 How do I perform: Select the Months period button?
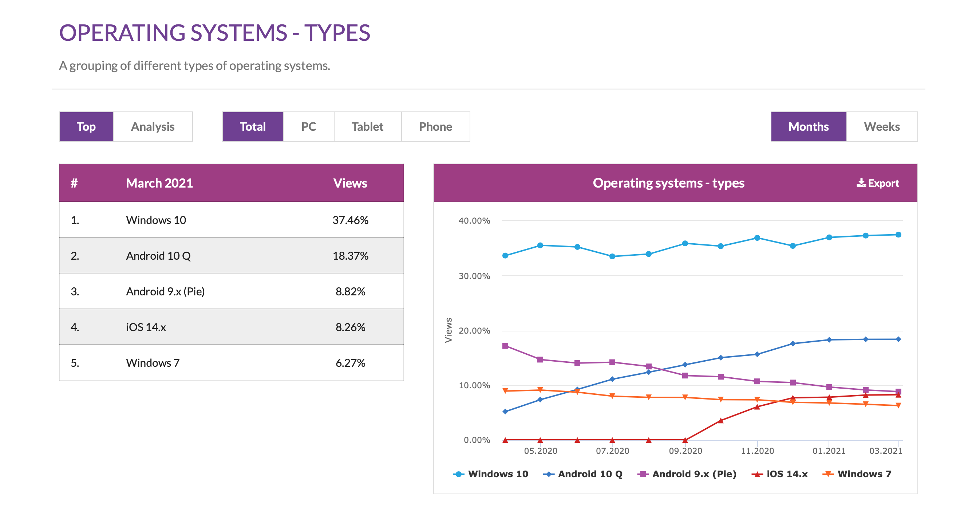pos(809,127)
